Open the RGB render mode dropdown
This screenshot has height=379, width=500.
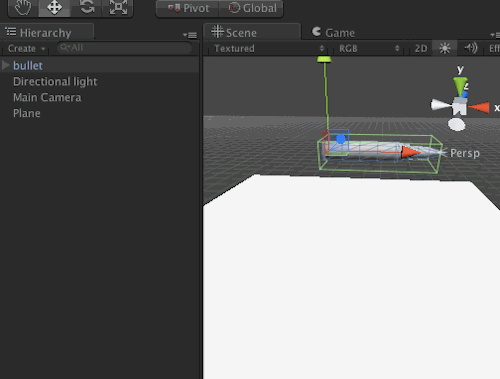pyautogui.click(x=369, y=49)
